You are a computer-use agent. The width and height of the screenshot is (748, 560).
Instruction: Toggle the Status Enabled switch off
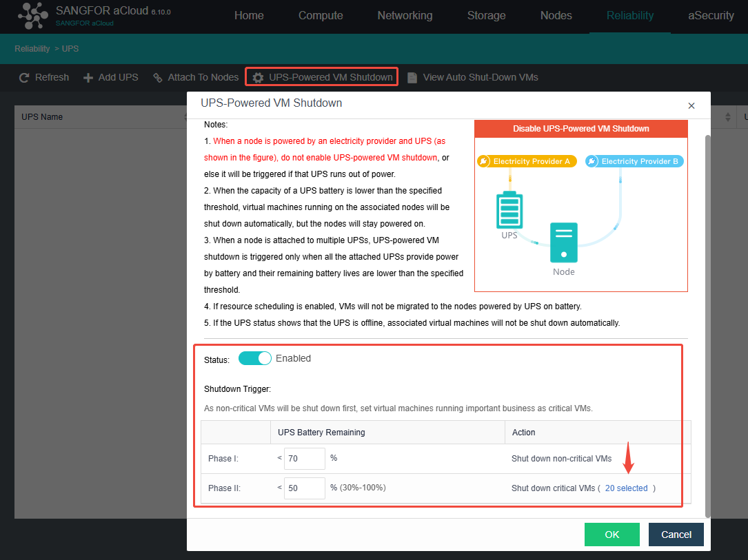(x=255, y=358)
